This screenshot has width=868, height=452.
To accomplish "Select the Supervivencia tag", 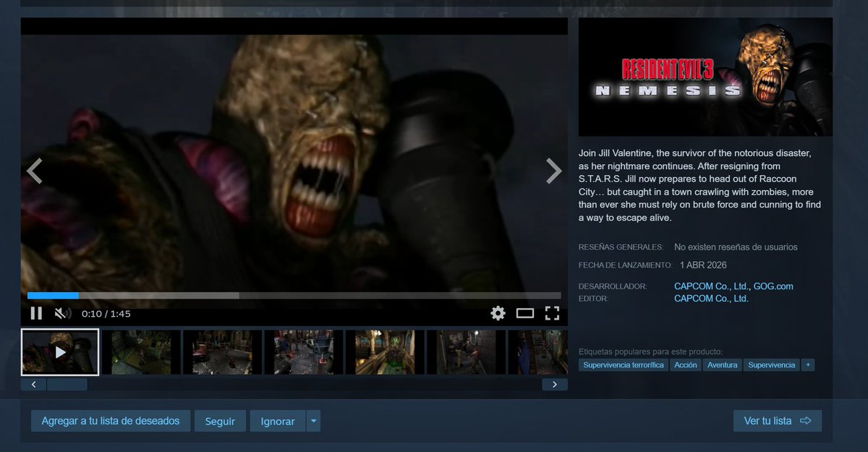I will point(772,365).
